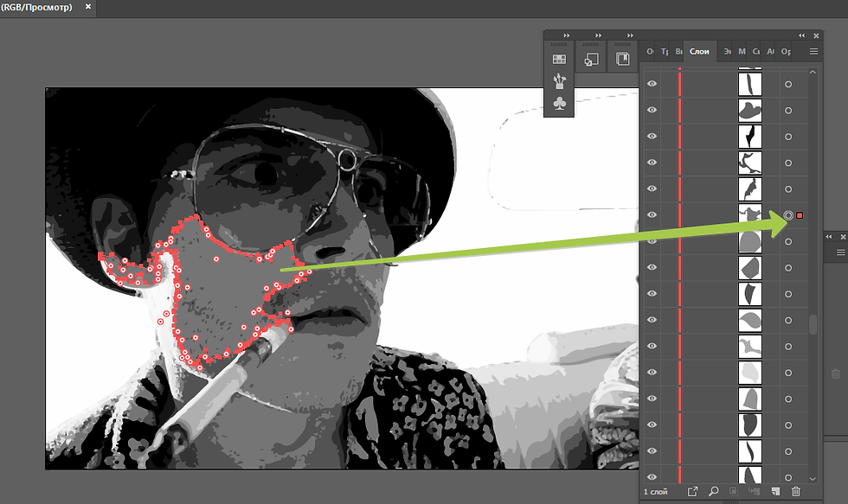The width and height of the screenshot is (848, 504).
Task: Create a new layer with the footer icon
Action: point(775,491)
